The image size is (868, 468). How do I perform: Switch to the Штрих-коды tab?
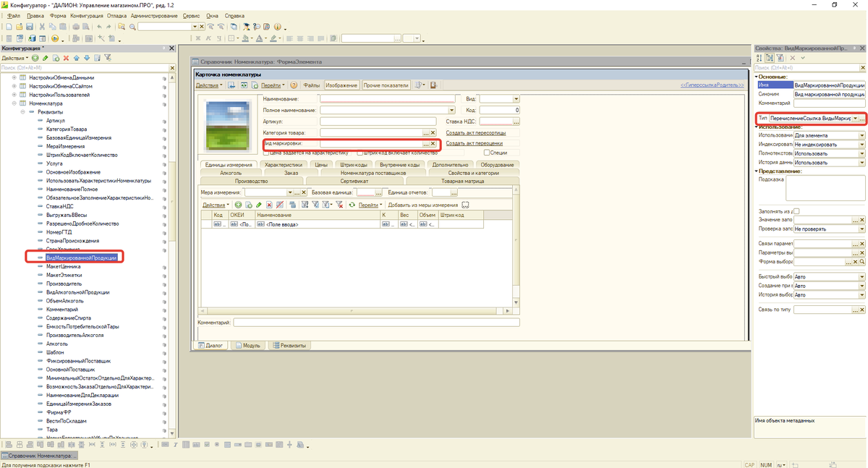tap(354, 165)
